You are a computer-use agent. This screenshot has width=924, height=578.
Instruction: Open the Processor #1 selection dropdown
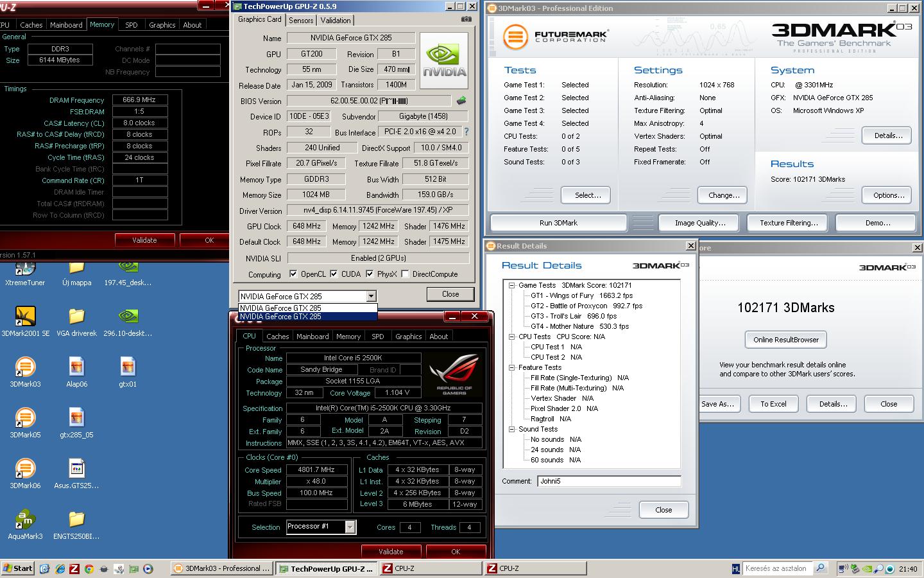point(350,527)
